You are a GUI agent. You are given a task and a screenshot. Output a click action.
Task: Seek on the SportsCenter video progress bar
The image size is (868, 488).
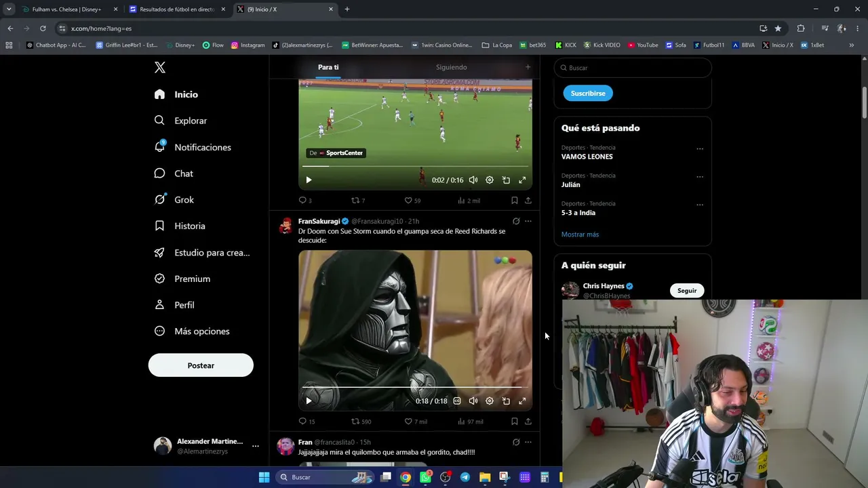coord(415,166)
